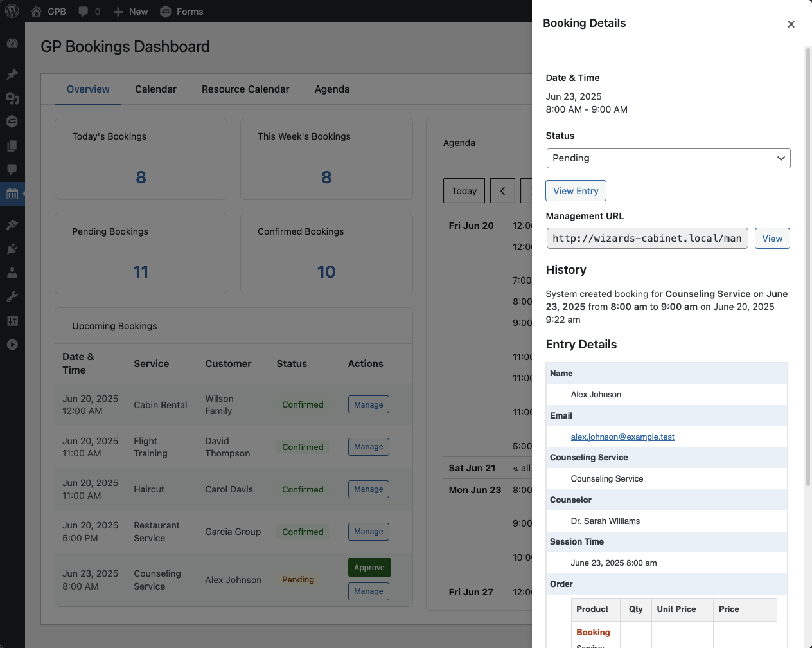Image resolution: width=812 pixels, height=648 pixels.
Task: Click the Booking product link in Order
Action: pos(593,633)
